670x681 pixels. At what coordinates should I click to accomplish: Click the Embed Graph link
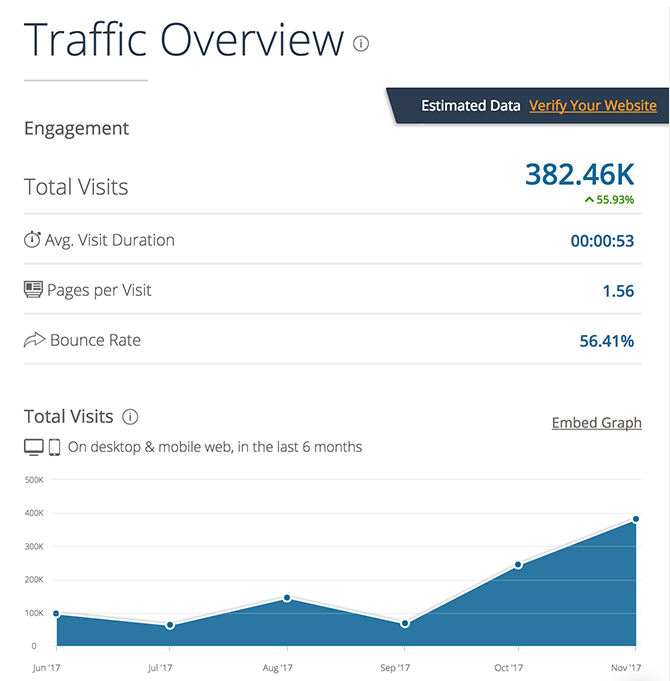596,423
